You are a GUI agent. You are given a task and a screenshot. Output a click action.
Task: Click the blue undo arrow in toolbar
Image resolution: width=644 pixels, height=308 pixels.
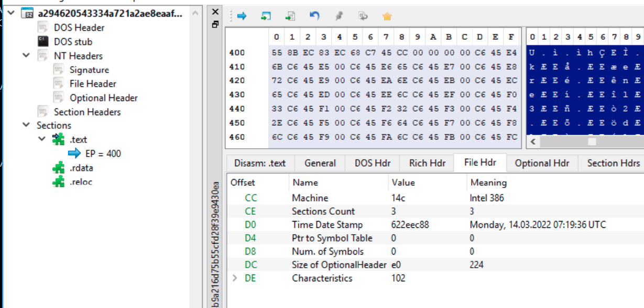point(314,16)
